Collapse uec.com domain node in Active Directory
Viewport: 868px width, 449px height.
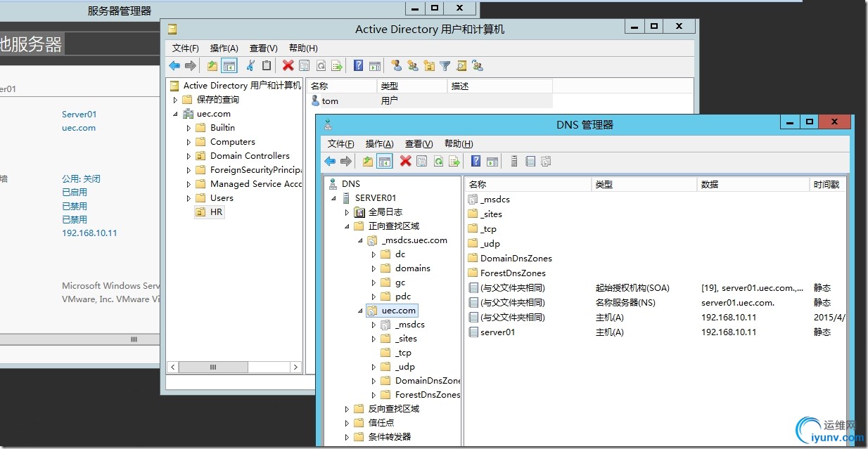tap(175, 114)
